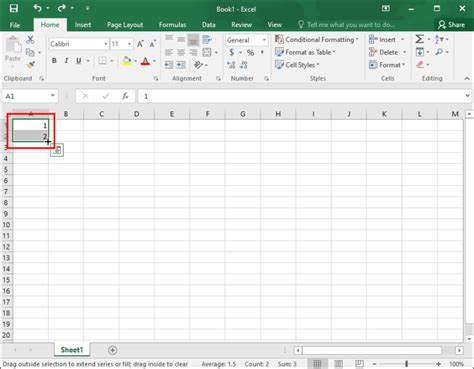
Task: Expand the Name Box dropdown
Action: pyautogui.click(x=53, y=96)
